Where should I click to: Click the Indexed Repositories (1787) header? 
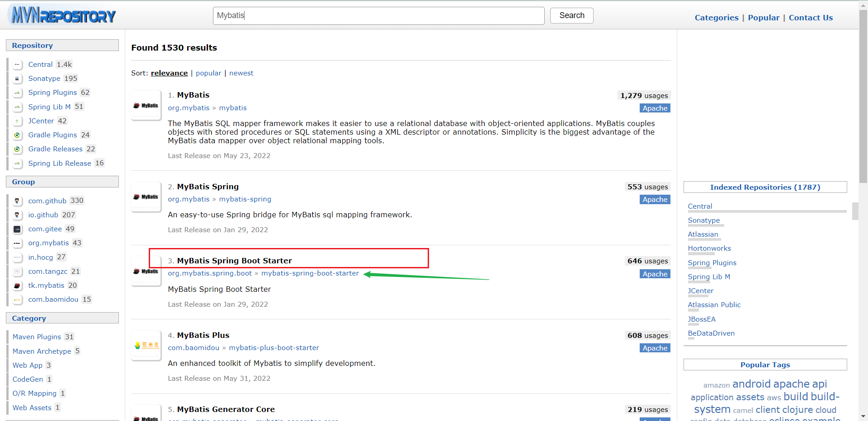click(x=765, y=187)
